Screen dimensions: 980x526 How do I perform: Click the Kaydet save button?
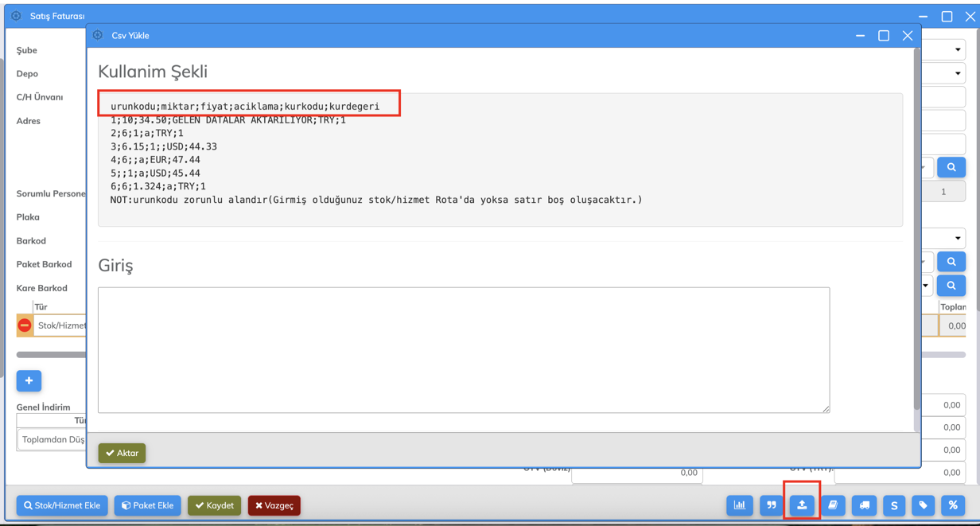coord(214,505)
